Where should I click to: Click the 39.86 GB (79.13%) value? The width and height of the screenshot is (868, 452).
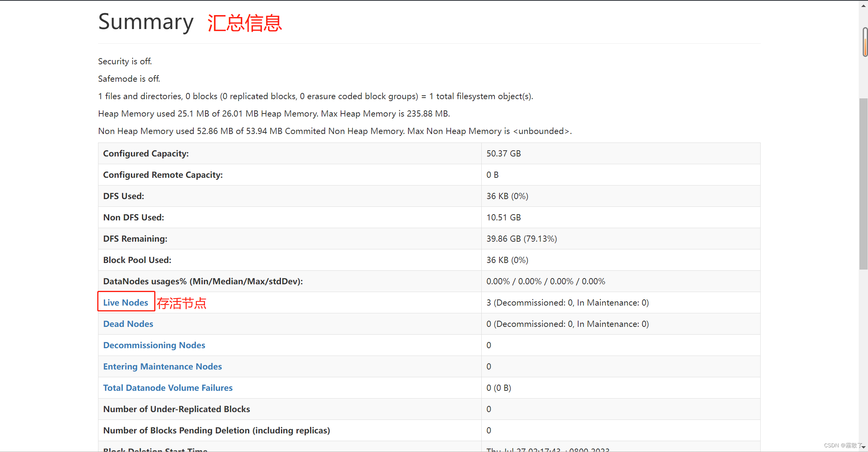(522, 239)
